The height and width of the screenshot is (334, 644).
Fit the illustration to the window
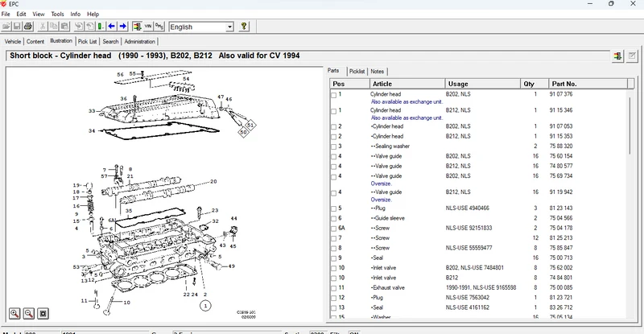43,313
